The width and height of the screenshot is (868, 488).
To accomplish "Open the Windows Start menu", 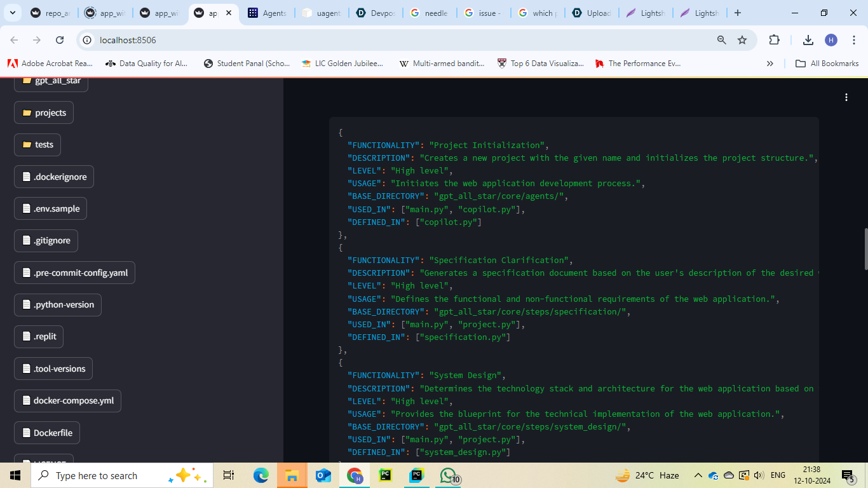I will (x=15, y=475).
